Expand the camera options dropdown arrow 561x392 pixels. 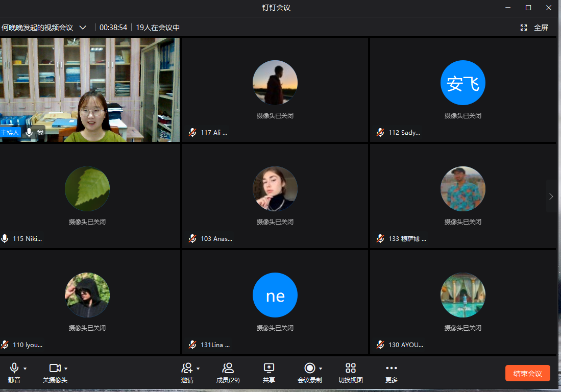coord(66,369)
